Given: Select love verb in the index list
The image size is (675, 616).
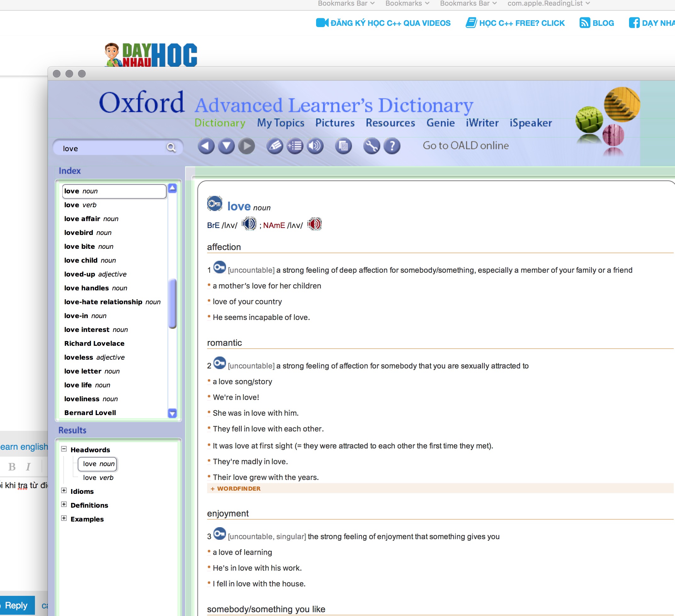Looking at the screenshot, I should pos(80,205).
